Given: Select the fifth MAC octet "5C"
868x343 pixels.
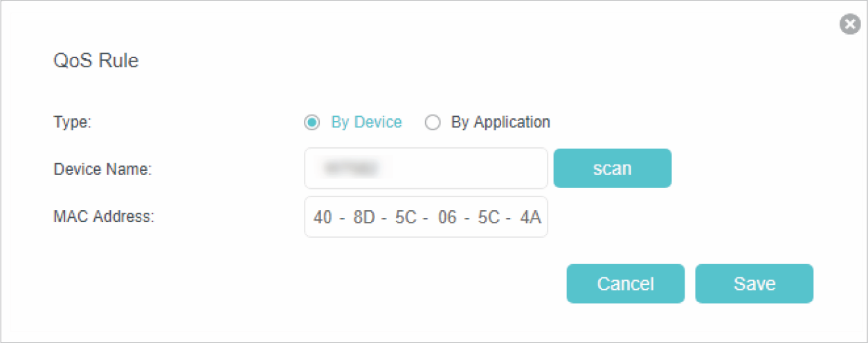Looking at the screenshot, I should click(489, 218).
